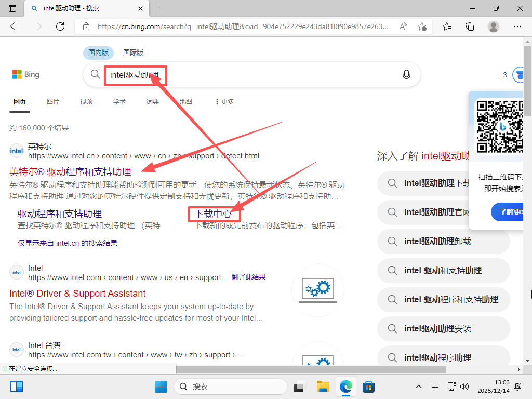Add this page to favorites
The width and height of the screenshot is (532, 399).
422,26
